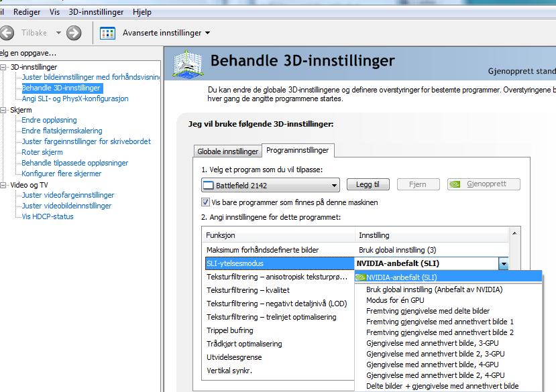Image resolution: width=556 pixels, height=392 pixels.
Task: Click the Back arrow icon
Action: click(7, 33)
